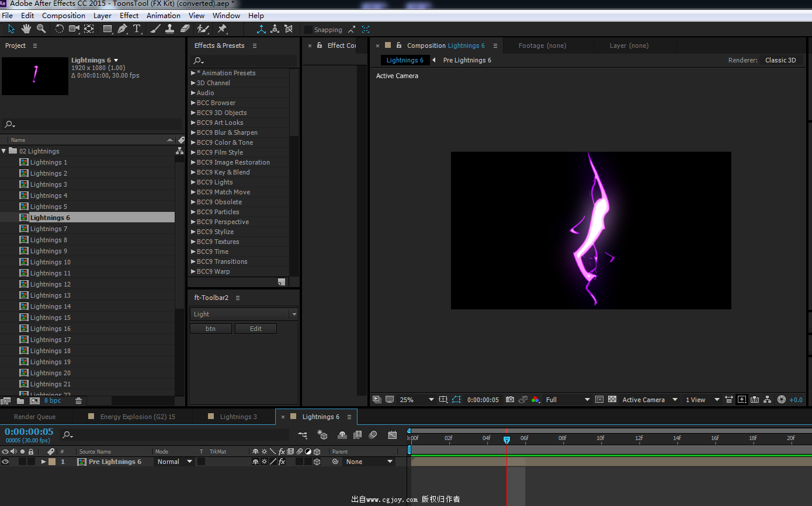Image resolution: width=812 pixels, height=506 pixels.
Task: Click the Pre Lightnings 6 breadcrumb
Action: coord(467,60)
